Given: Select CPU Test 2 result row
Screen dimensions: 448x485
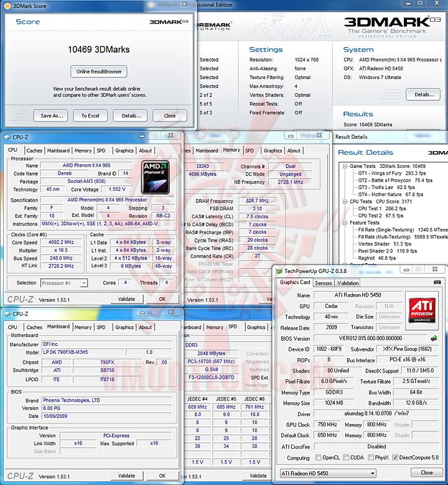Looking at the screenshot, I should [381, 216].
